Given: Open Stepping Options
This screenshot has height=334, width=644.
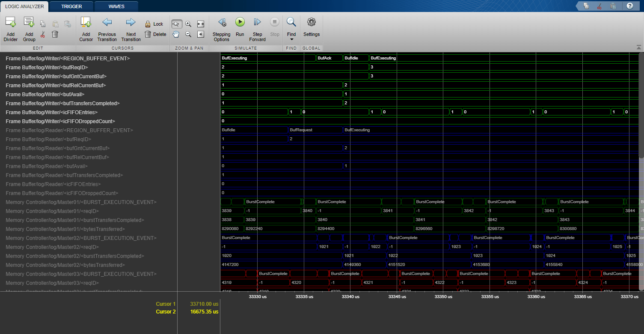Looking at the screenshot, I should click(222, 29).
